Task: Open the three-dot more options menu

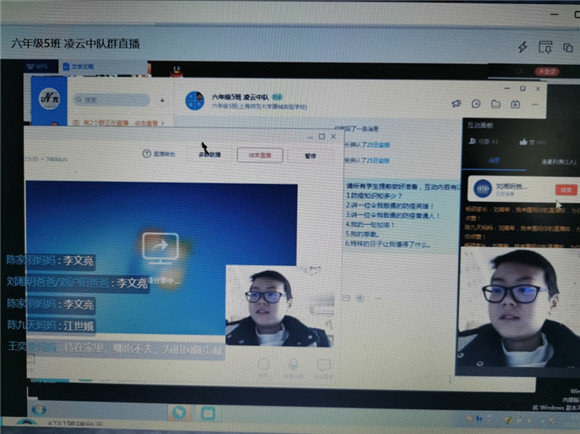Action: click(535, 104)
